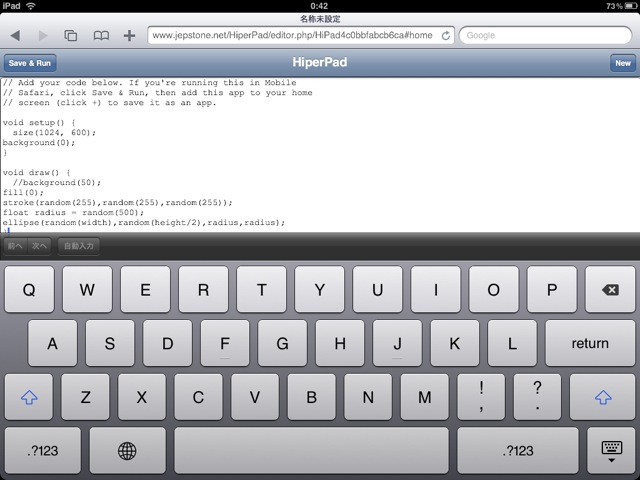
Task: Click the '//background(50);' code line
Action: [56, 182]
